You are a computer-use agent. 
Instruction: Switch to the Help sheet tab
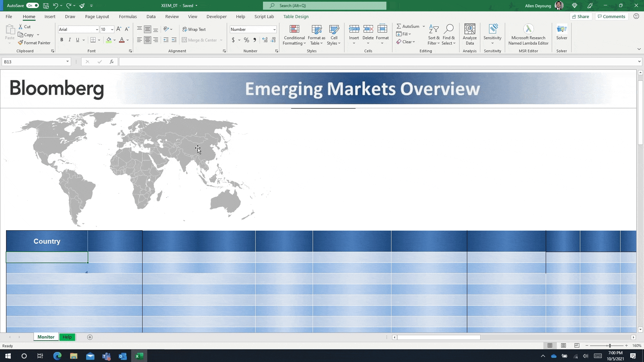pos(67,337)
